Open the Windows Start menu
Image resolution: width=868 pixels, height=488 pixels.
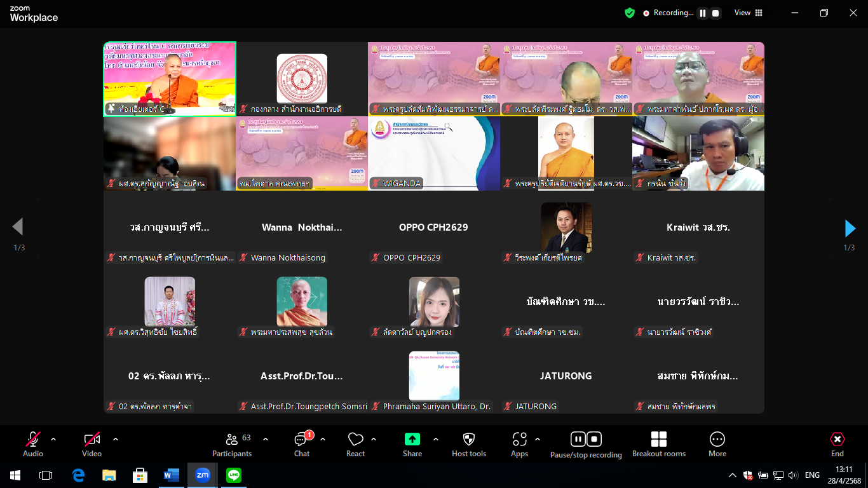(x=15, y=475)
